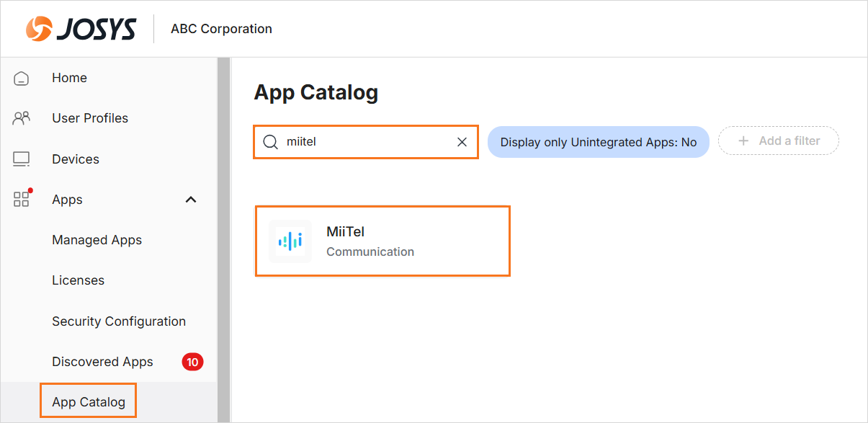Click the Apps grid icon

click(22, 199)
